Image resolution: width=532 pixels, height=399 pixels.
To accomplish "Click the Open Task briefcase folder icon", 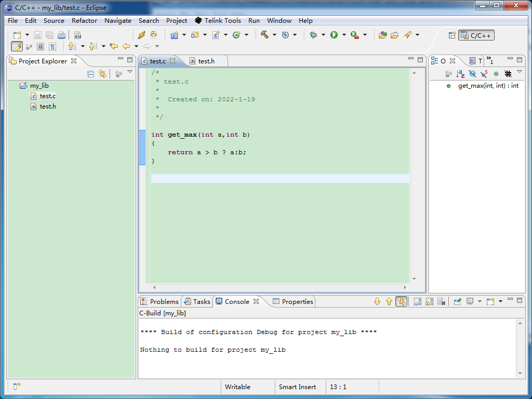I will point(395,35).
